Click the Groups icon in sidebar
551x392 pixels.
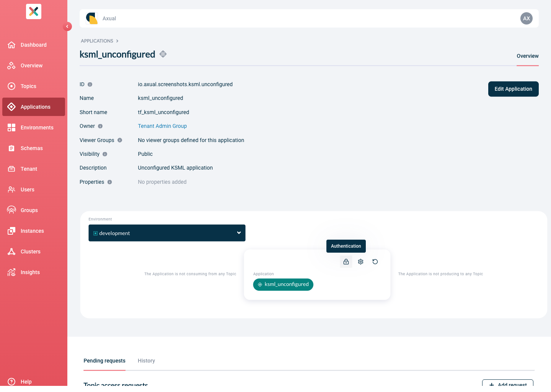point(11,210)
